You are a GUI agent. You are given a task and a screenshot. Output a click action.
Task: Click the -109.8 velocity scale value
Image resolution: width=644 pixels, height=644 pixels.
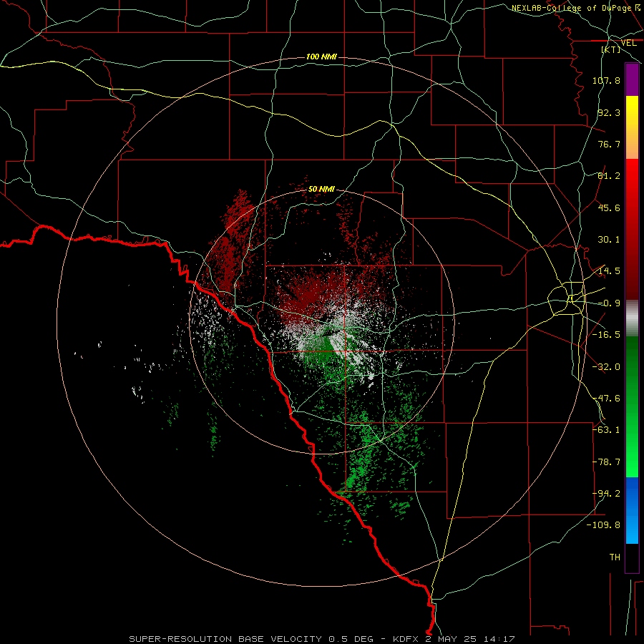click(603, 525)
